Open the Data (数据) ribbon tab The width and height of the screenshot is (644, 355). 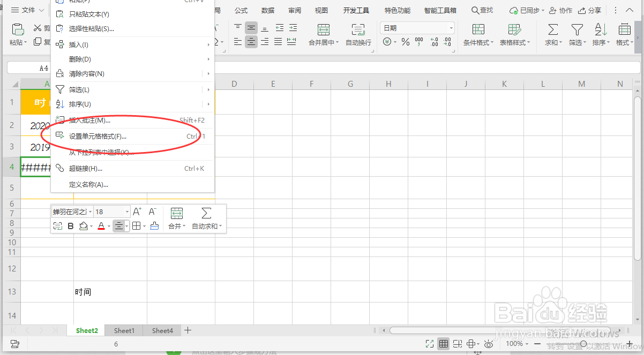[268, 10]
